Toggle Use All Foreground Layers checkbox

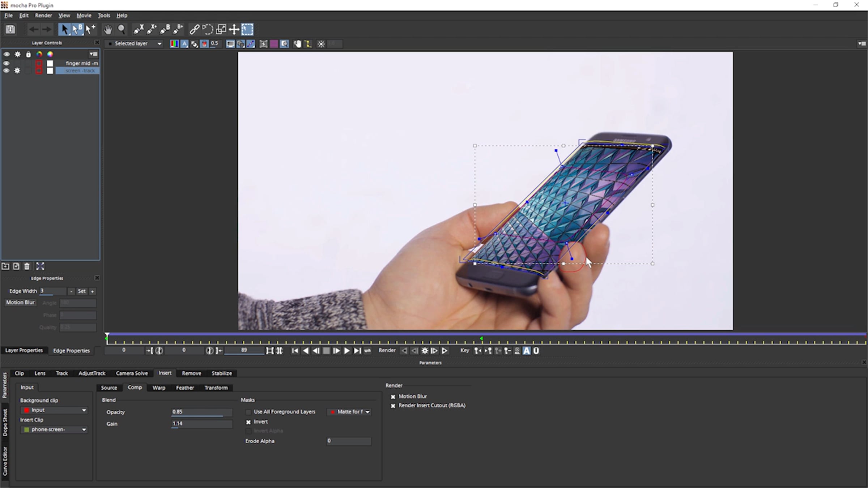tap(248, 412)
